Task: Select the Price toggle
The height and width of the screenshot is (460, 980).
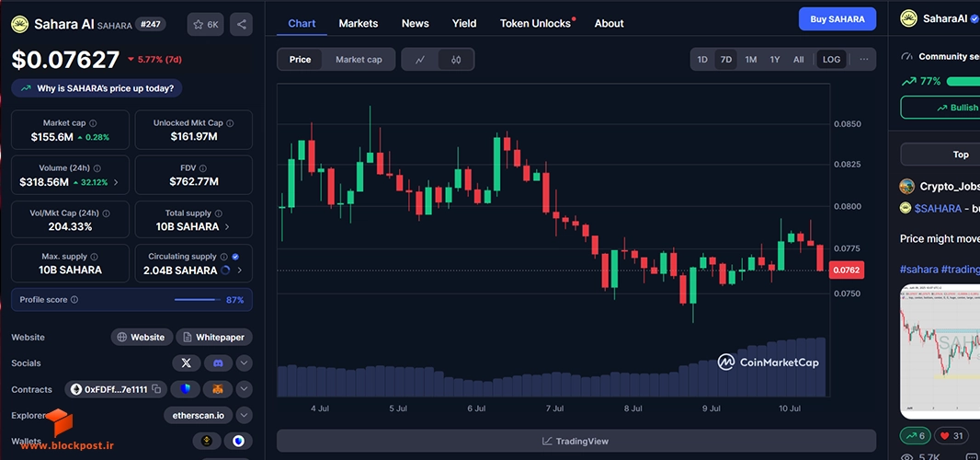Action: click(300, 60)
